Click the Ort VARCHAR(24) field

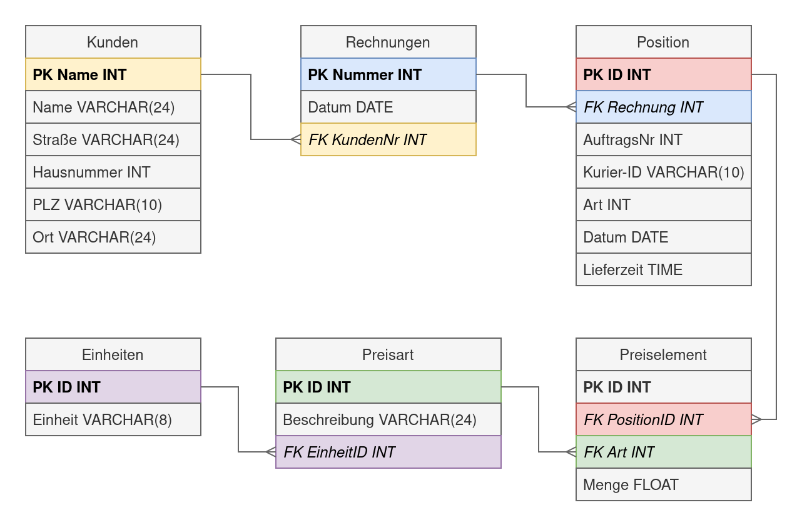click(x=113, y=237)
